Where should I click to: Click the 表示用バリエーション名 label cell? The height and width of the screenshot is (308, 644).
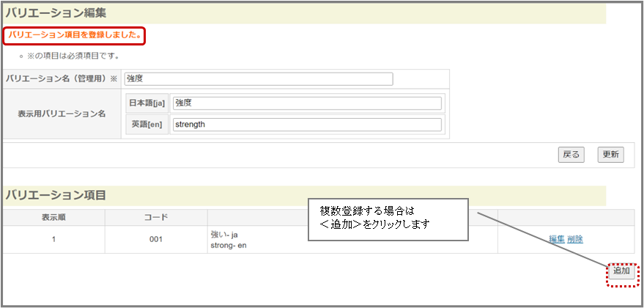(x=62, y=114)
